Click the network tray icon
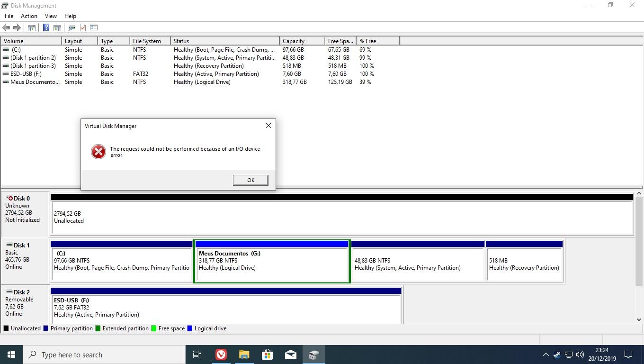Image resolution: width=644 pixels, height=364 pixels. pyautogui.click(x=569, y=355)
